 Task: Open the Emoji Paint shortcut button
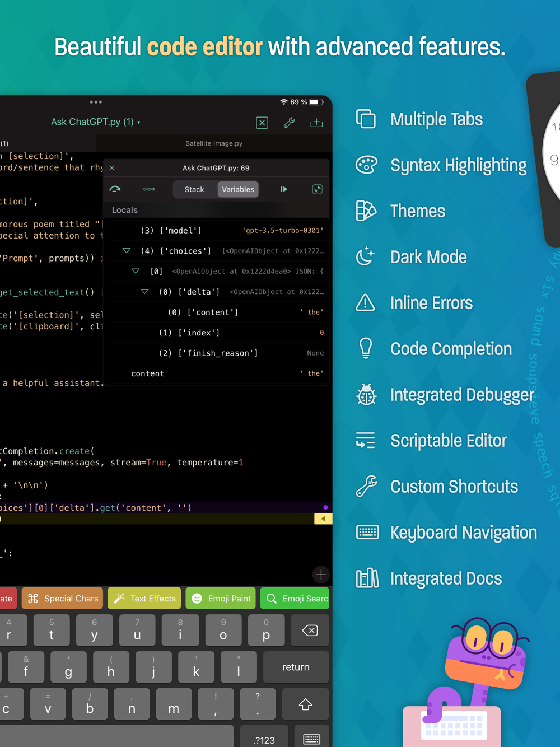[221, 598]
